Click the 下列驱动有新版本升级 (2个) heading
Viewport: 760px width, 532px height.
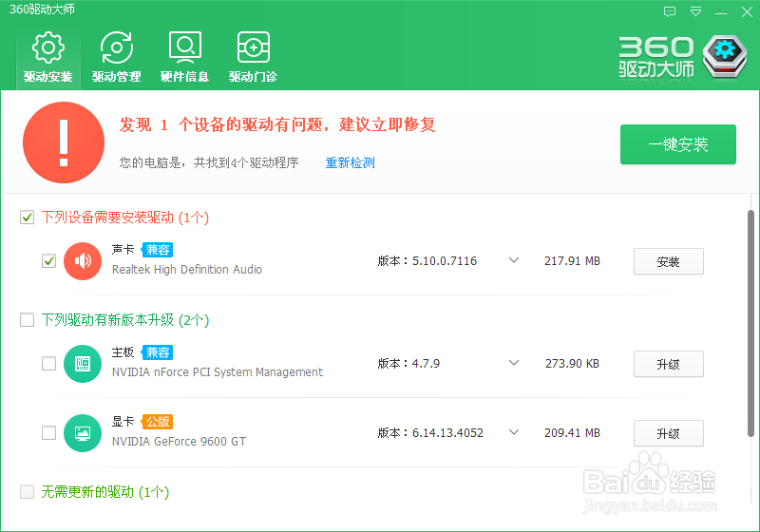tap(125, 320)
